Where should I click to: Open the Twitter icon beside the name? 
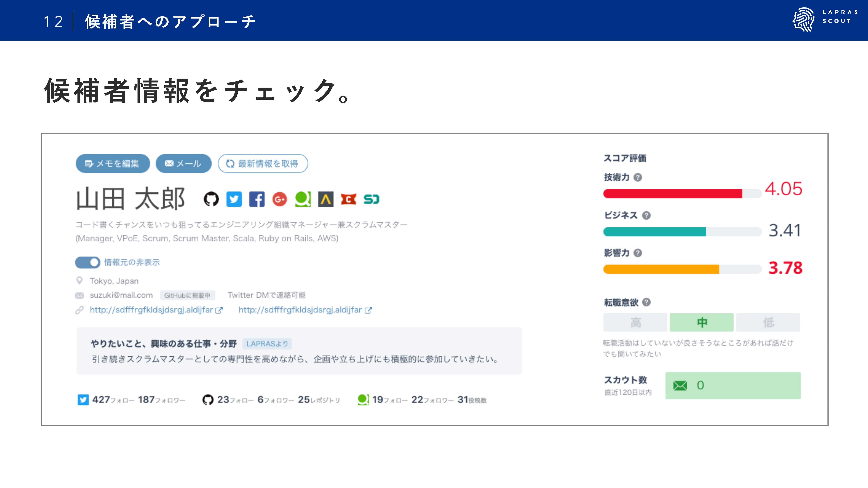234,199
